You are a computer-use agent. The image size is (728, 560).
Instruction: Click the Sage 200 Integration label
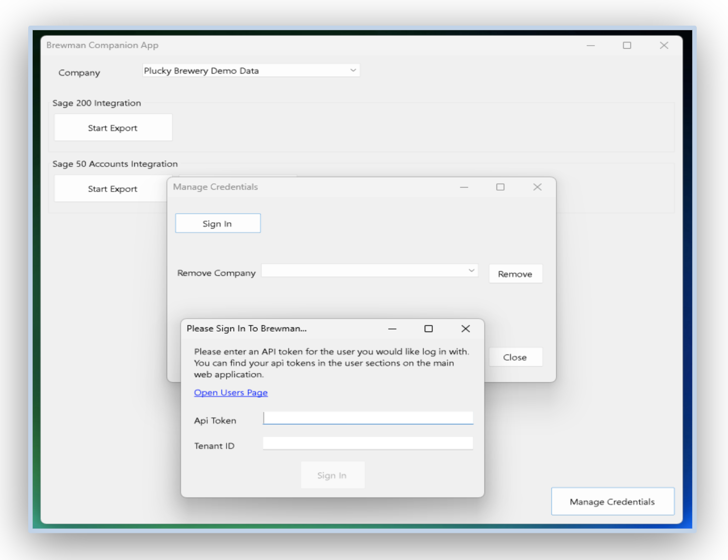96,103
